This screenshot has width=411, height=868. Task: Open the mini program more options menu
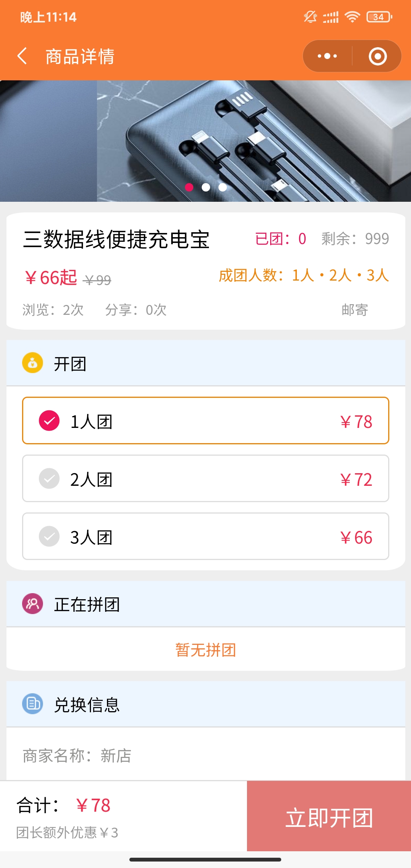(327, 56)
